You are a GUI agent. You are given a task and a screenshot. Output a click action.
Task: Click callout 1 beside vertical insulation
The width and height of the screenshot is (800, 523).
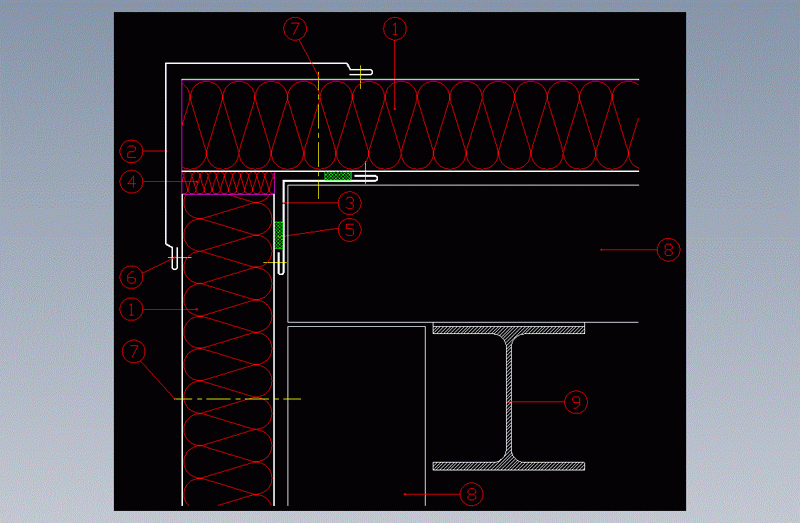131,310
